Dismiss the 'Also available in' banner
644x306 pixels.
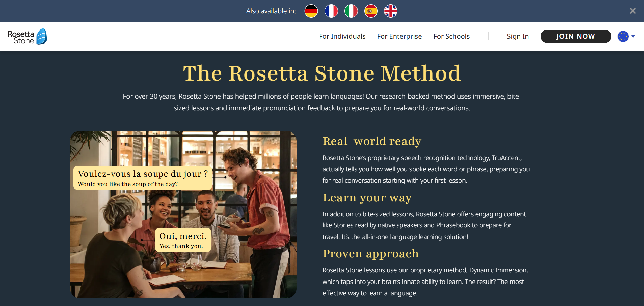point(633,11)
